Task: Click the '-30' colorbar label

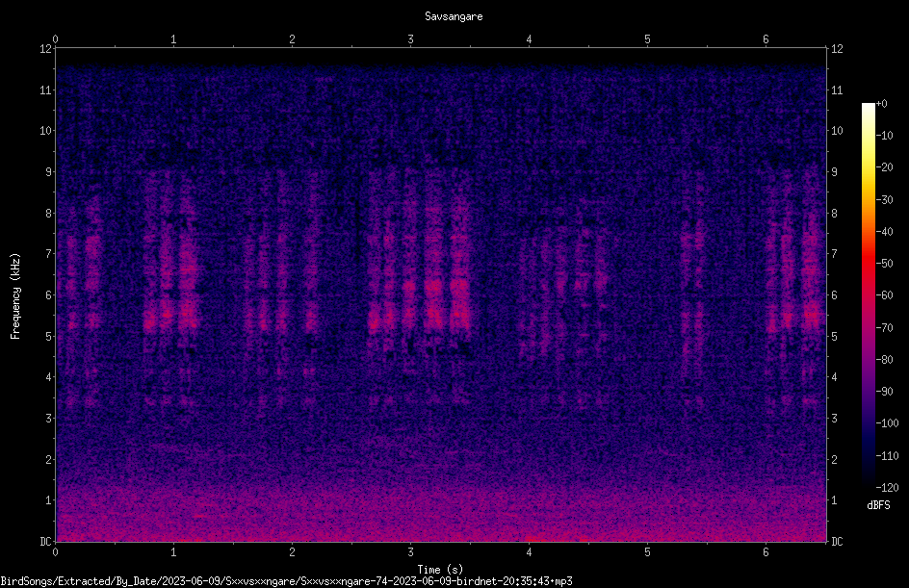Action: click(885, 200)
